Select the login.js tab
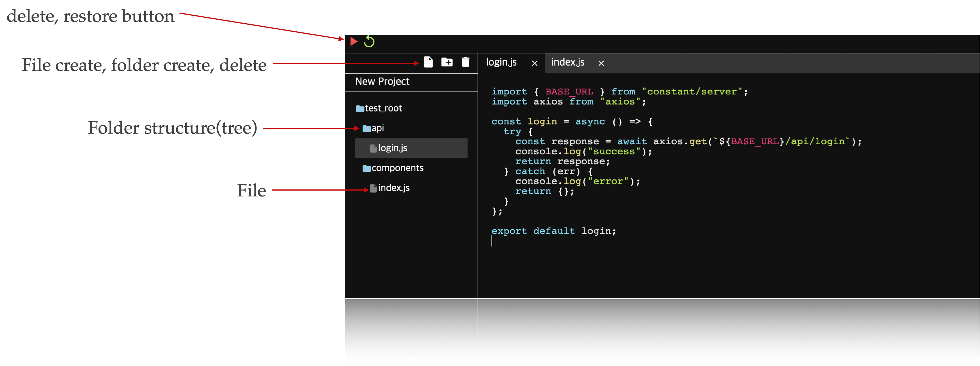This screenshot has height=366, width=980. pos(502,62)
